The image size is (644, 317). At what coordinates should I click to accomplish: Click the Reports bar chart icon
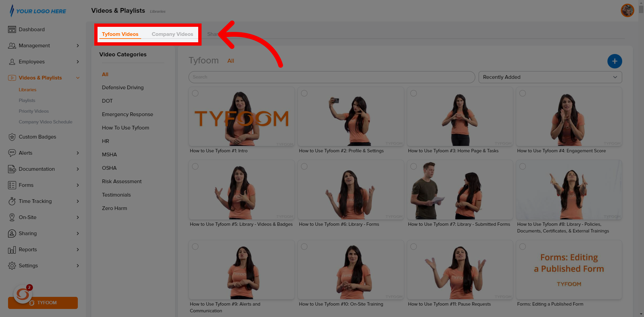pos(12,250)
